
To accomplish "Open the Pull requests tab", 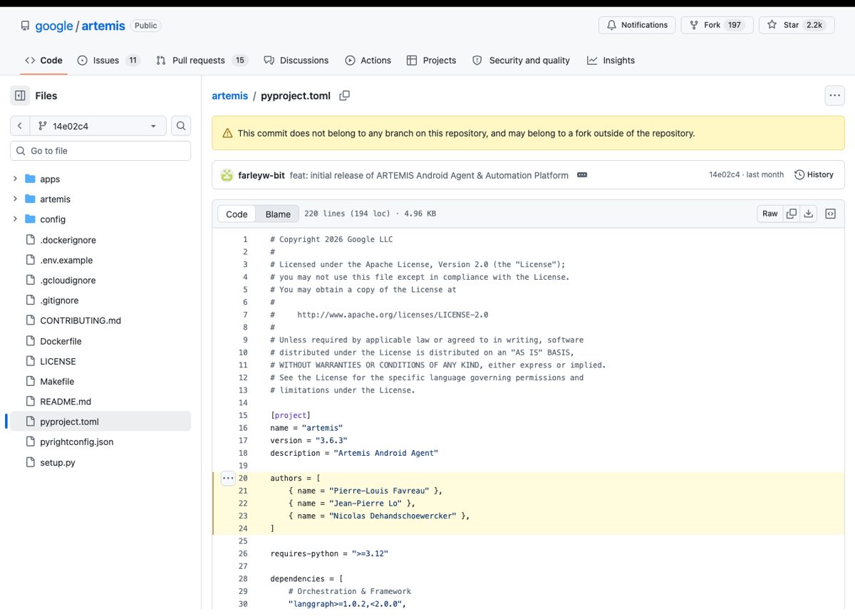I will click(x=202, y=61).
